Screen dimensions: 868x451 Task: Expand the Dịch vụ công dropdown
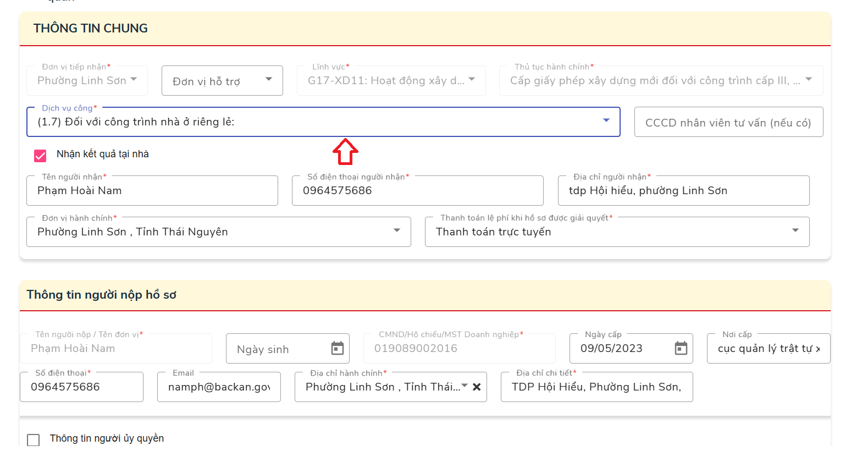pyautogui.click(x=606, y=121)
